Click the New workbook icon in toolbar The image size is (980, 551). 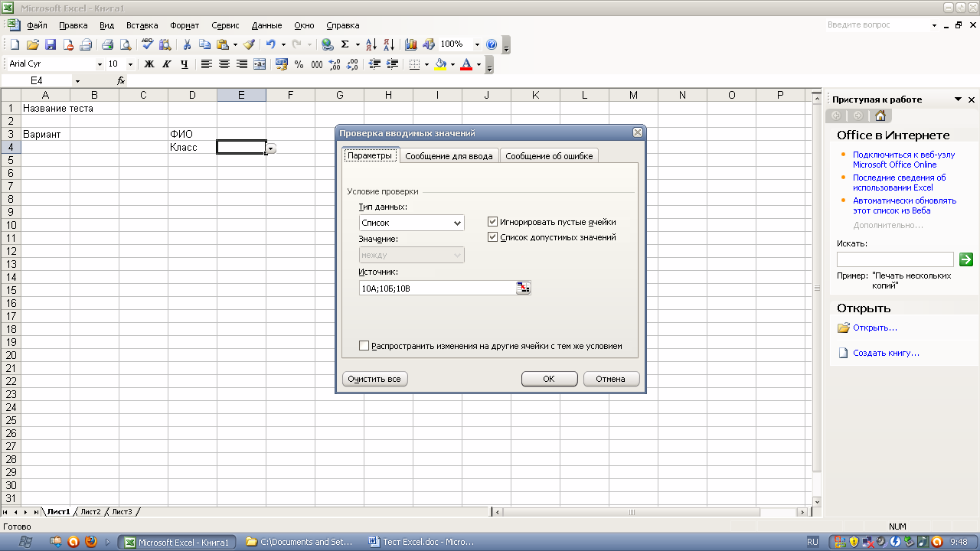(x=15, y=44)
